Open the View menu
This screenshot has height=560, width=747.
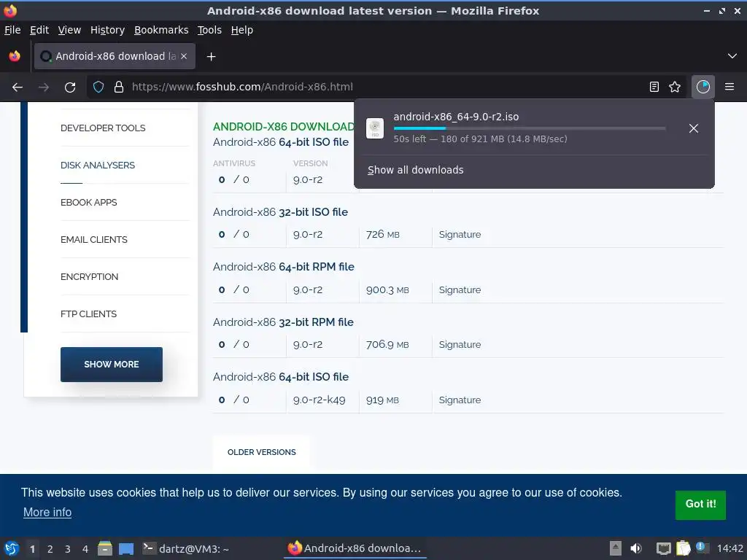[69, 30]
